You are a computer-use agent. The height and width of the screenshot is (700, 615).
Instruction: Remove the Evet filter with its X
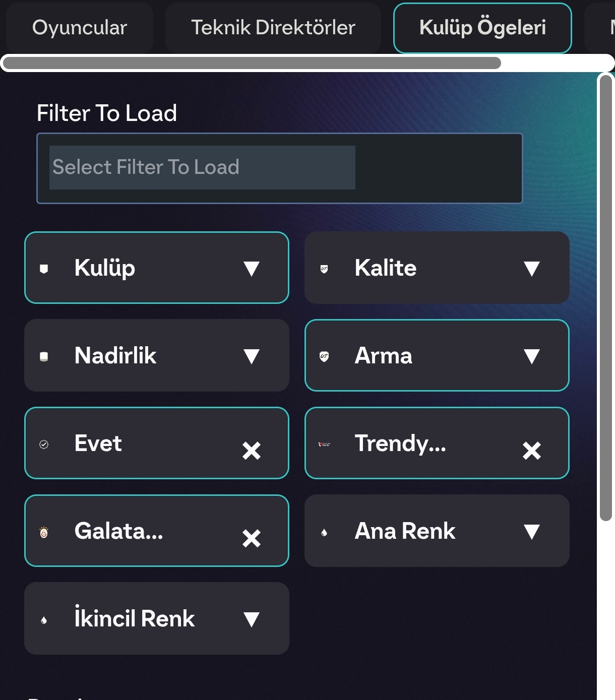click(x=251, y=450)
